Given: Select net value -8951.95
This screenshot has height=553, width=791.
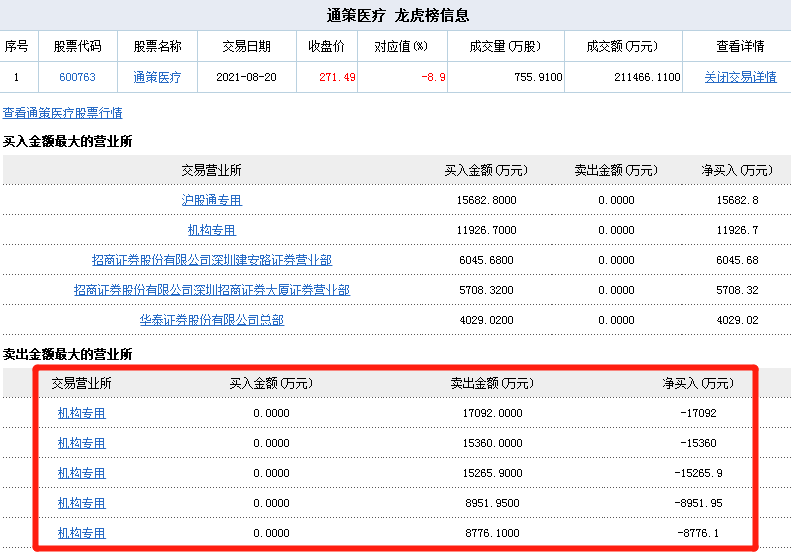Looking at the screenshot, I should coord(698,504).
